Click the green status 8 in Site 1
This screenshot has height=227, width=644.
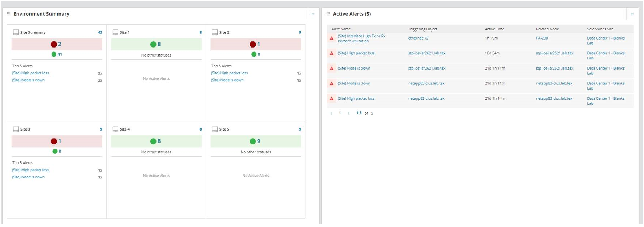155,44
